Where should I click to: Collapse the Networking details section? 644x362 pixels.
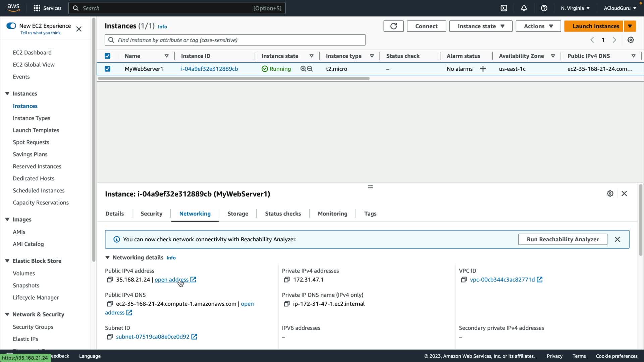pos(107,257)
